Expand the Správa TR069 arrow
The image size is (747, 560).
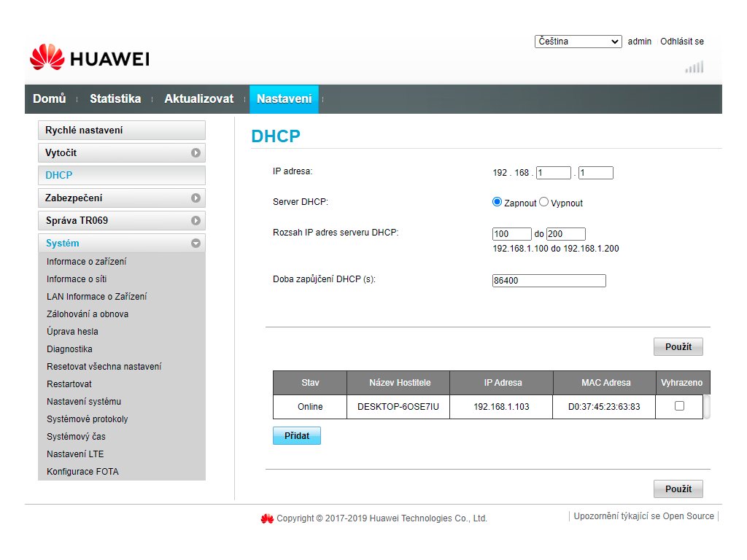(x=196, y=220)
